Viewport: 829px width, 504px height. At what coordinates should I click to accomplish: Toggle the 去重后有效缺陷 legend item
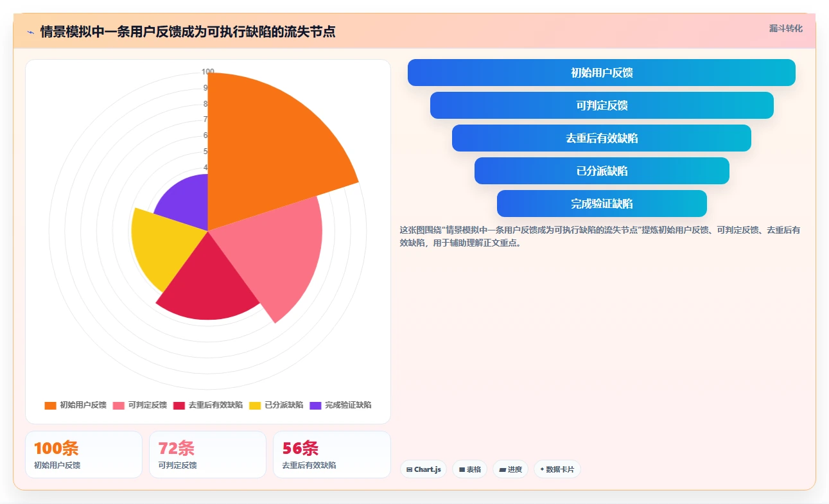(x=208, y=405)
